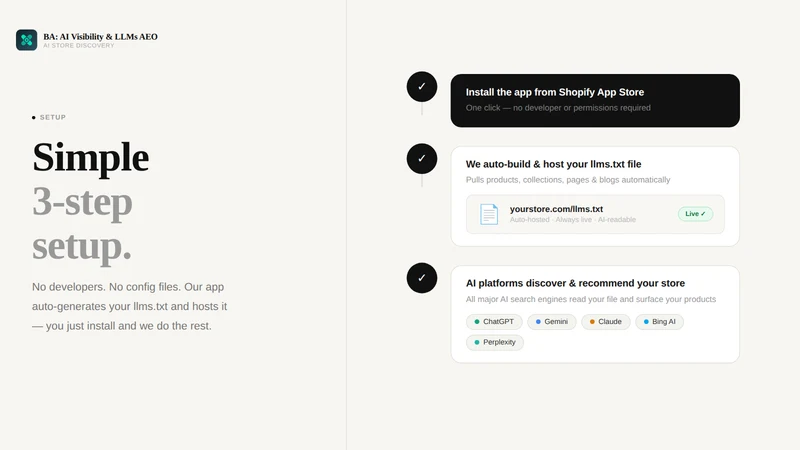Open the Install the app from Shopify card

point(595,101)
